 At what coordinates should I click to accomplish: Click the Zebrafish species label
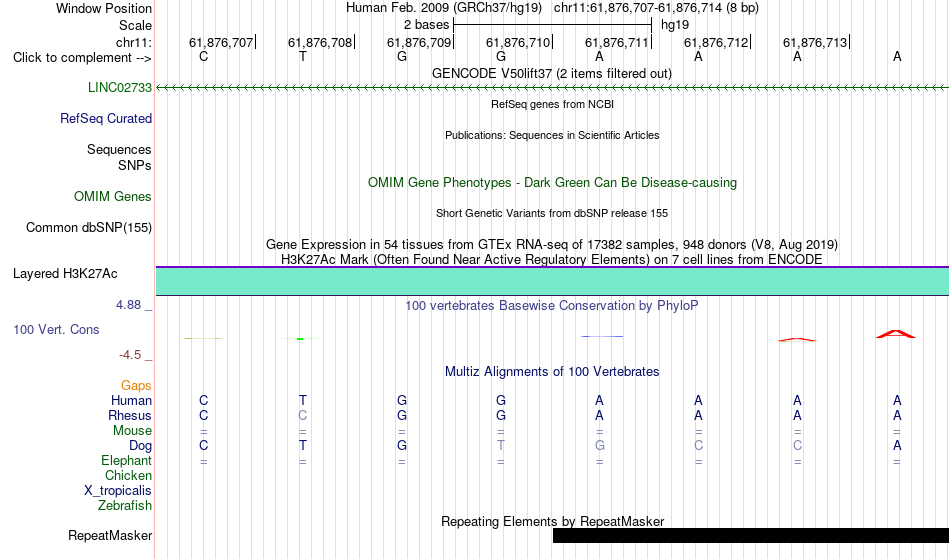pyautogui.click(x=125, y=506)
